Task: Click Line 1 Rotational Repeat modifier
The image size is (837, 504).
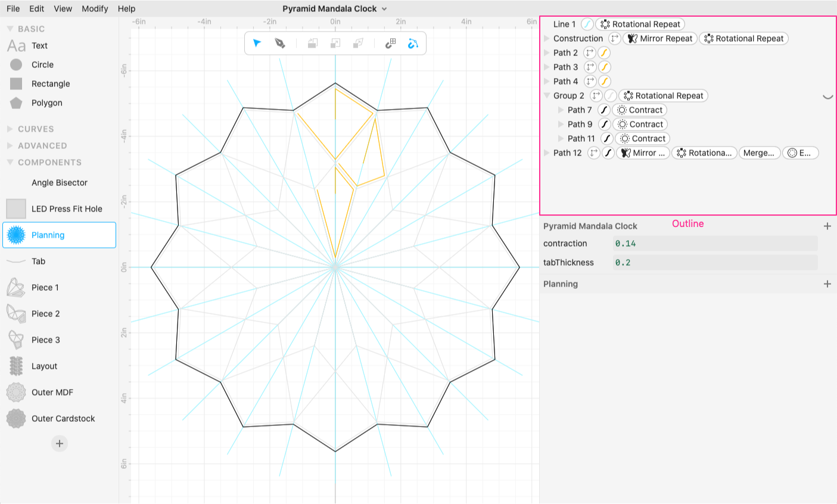Action: point(640,24)
